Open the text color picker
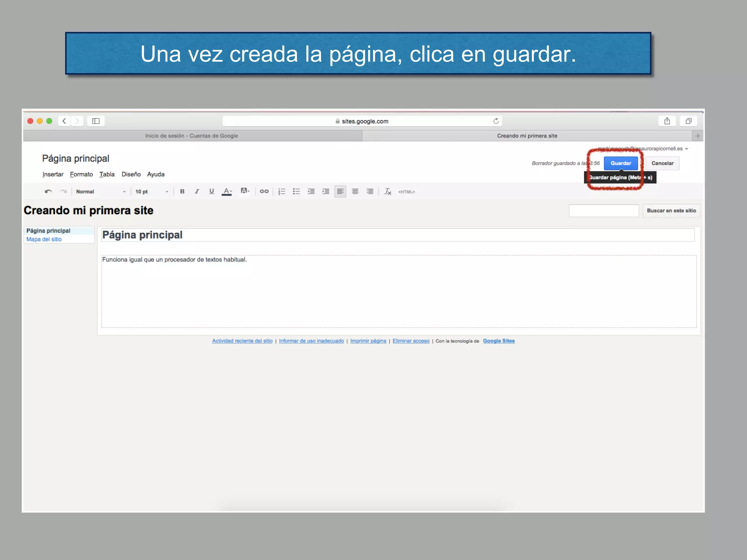This screenshot has height=560, width=747. pos(227,191)
